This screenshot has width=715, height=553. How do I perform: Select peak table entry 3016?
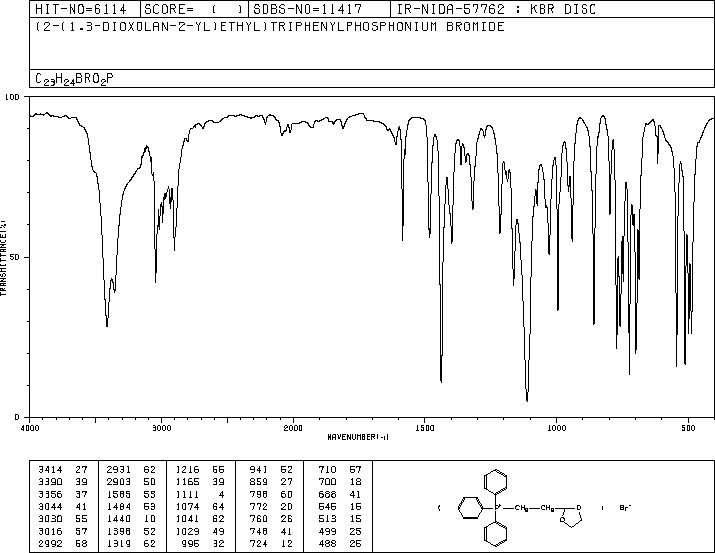[x=50, y=532]
